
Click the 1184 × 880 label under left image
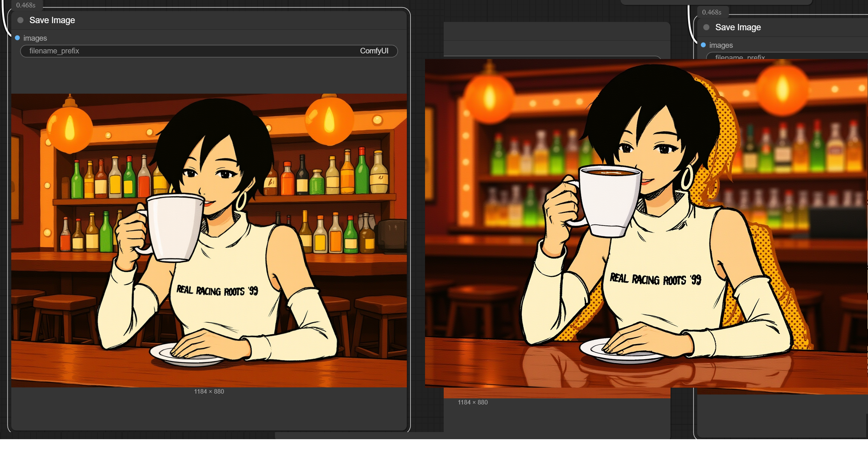(x=209, y=391)
